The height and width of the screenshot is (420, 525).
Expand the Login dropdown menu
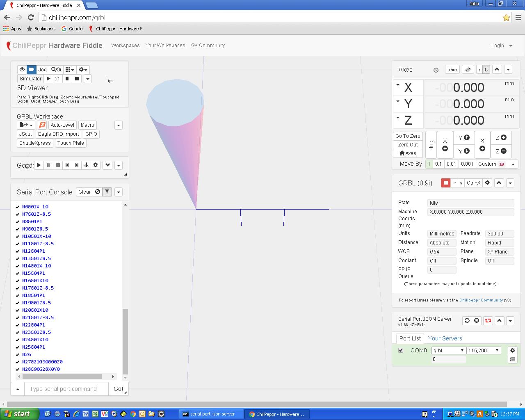click(502, 46)
